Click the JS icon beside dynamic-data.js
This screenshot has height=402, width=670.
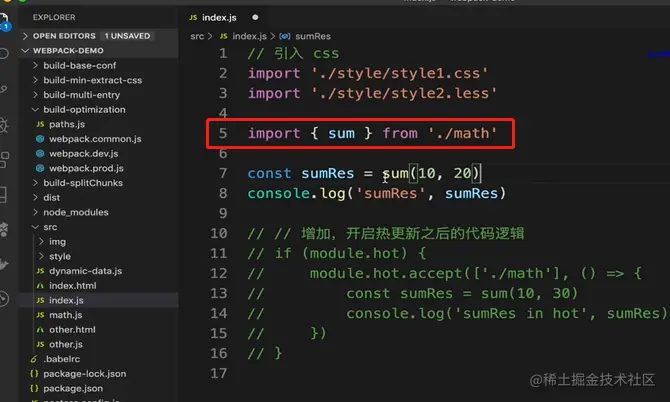click(x=40, y=271)
